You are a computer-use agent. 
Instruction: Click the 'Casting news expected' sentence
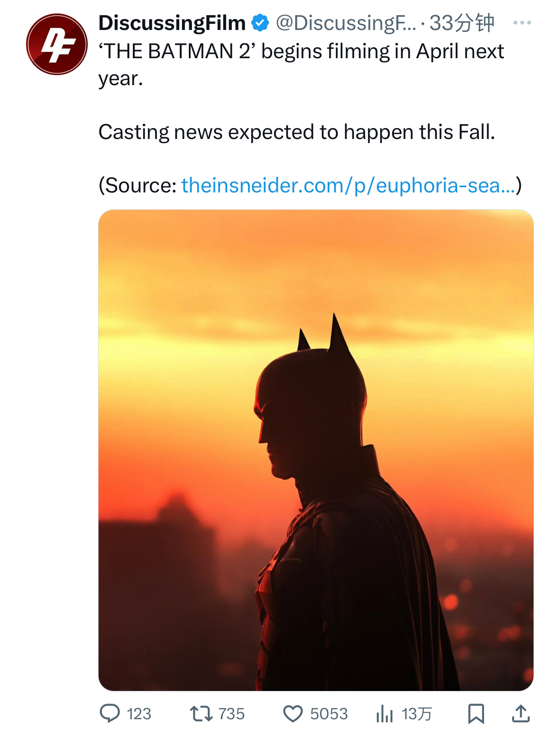297,132
